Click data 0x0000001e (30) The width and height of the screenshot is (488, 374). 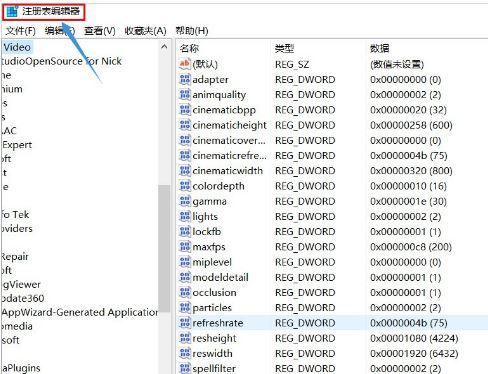click(x=408, y=201)
